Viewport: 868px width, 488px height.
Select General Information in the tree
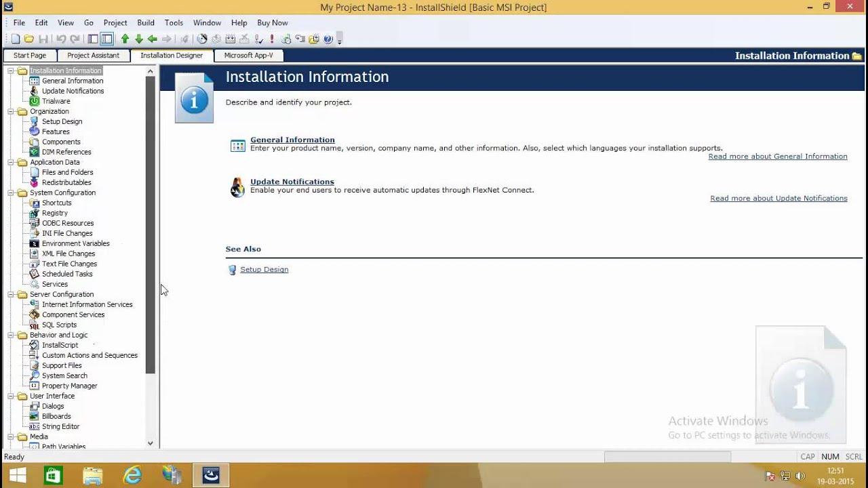coord(73,81)
